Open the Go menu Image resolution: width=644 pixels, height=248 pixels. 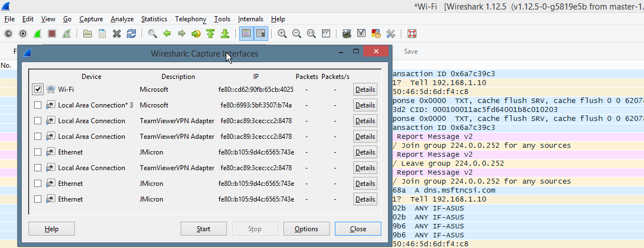coord(67,19)
